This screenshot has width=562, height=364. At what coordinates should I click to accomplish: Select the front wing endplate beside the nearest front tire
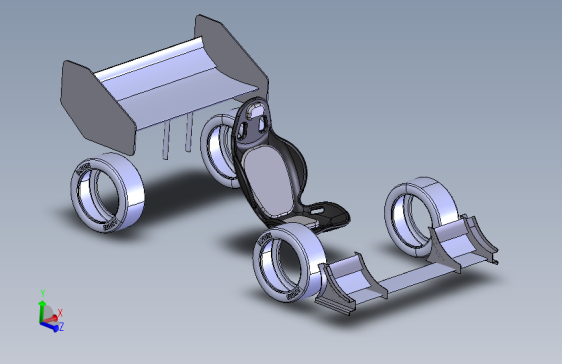click(335, 289)
